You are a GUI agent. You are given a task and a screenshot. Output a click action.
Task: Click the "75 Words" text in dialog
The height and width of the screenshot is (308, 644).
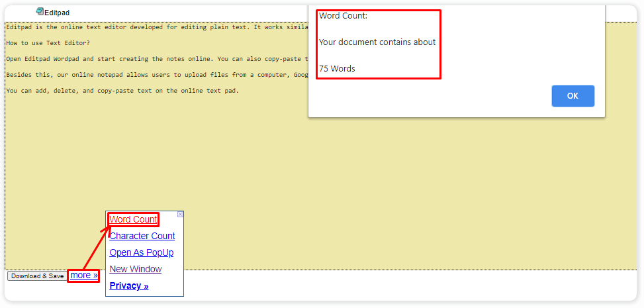click(337, 69)
